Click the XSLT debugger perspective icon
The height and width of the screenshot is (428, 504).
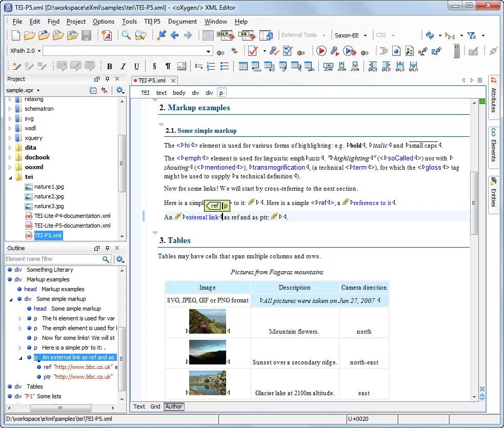click(x=226, y=35)
